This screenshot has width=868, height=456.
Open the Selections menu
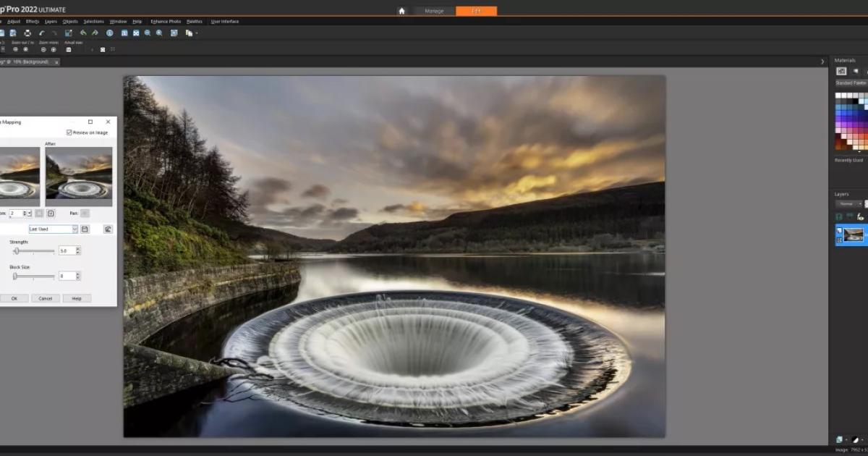click(93, 22)
